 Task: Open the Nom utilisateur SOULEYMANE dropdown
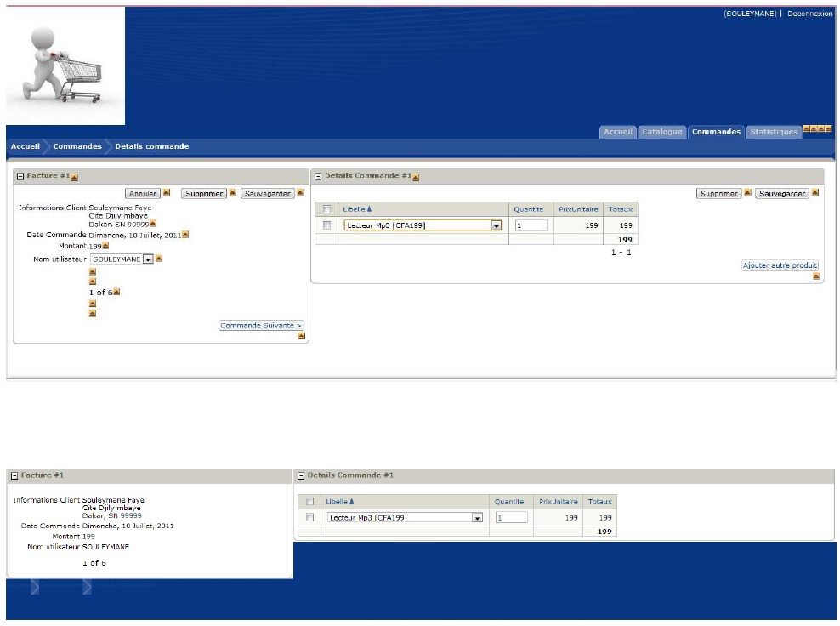(148, 259)
